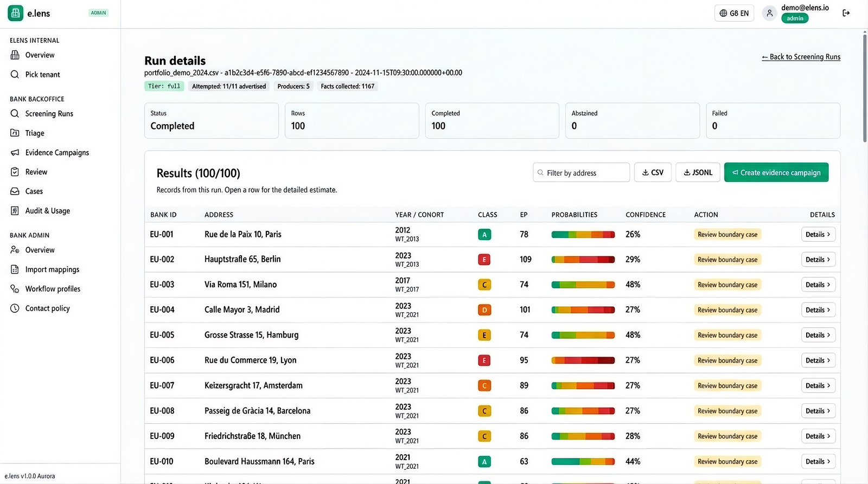868x484 pixels.
Task: Click address Keizersgracht 17, Amsterdam
Action: pyautogui.click(x=253, y=386)
